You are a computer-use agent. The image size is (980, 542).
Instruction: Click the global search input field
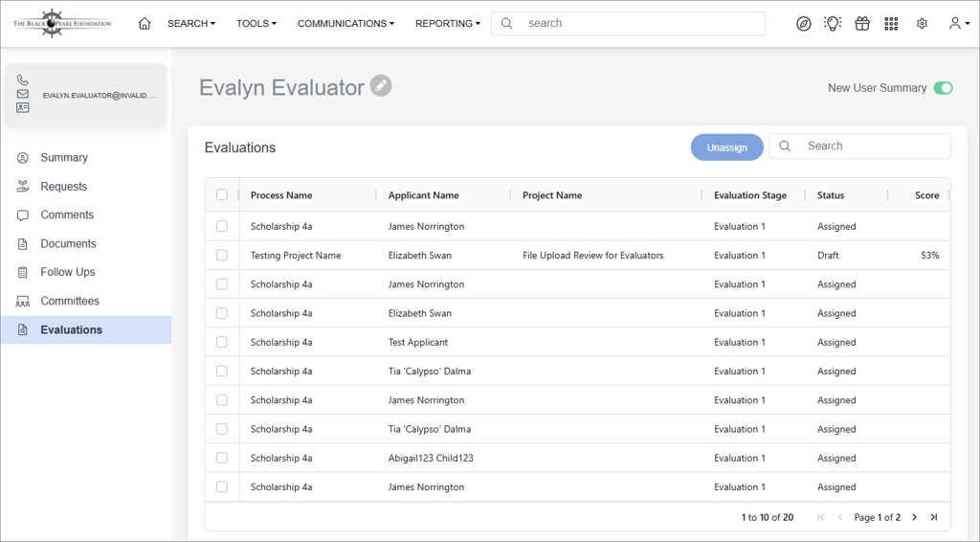coord(628,24)
